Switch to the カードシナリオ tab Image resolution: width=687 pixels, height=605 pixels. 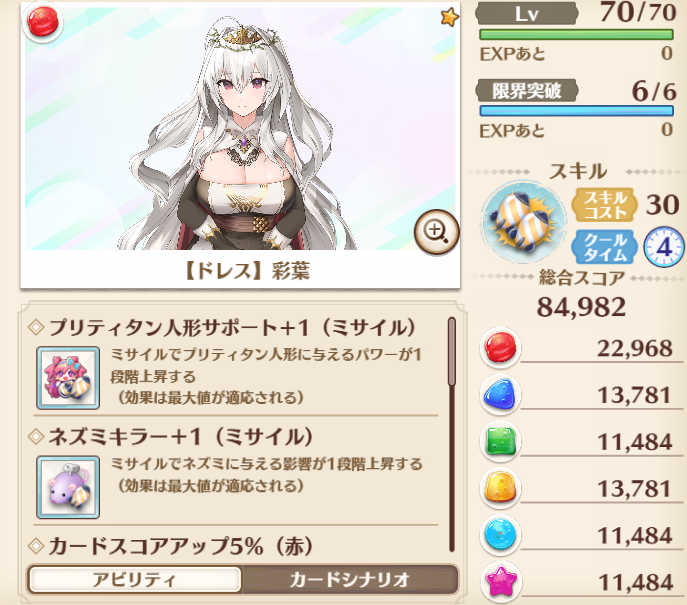[x=349, y=580]
